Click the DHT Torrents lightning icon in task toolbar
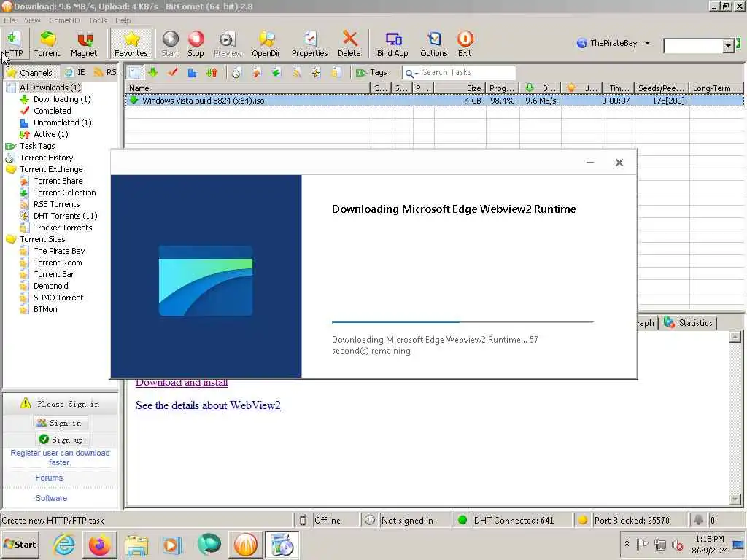Viewport: 747px width, 560px height. [316, 72]
